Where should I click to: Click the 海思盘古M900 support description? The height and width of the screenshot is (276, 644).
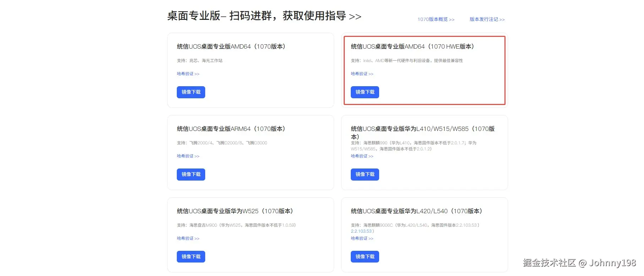(x=236, y=225)
